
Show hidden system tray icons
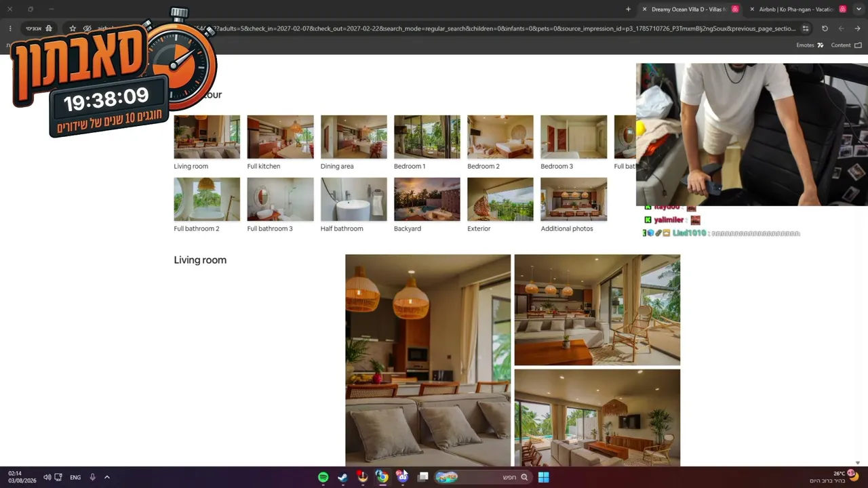coord(107,477)
